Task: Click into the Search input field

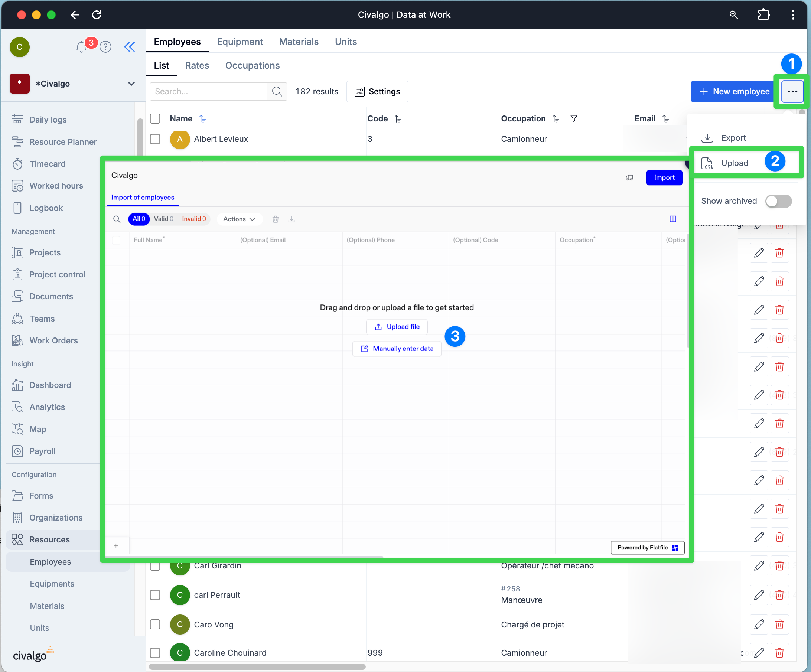Action: 209,92
